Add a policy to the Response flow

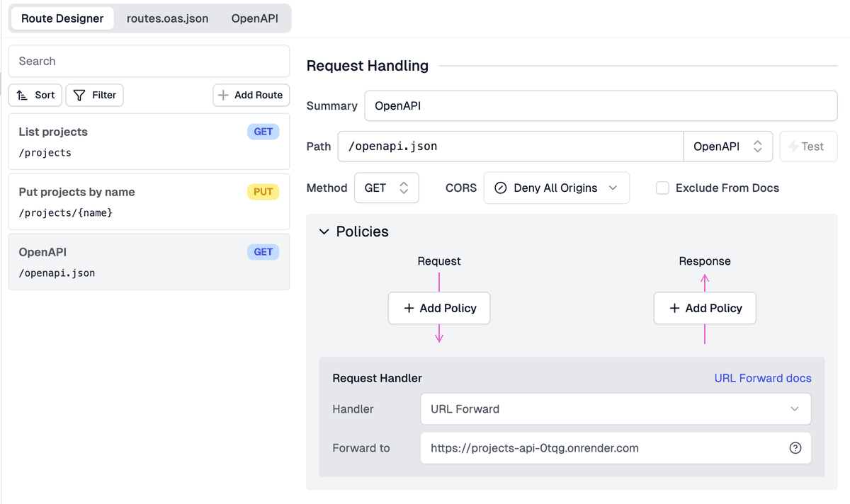705,308
